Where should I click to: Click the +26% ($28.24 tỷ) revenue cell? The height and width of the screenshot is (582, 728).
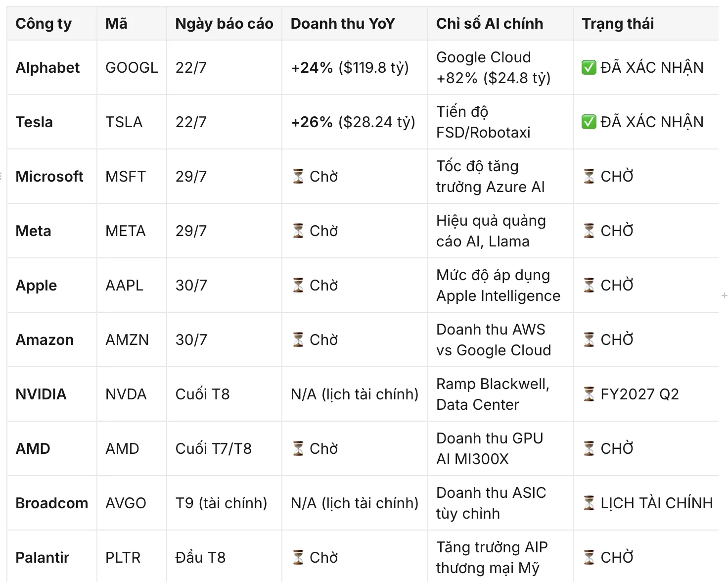[x=355, y=122]
